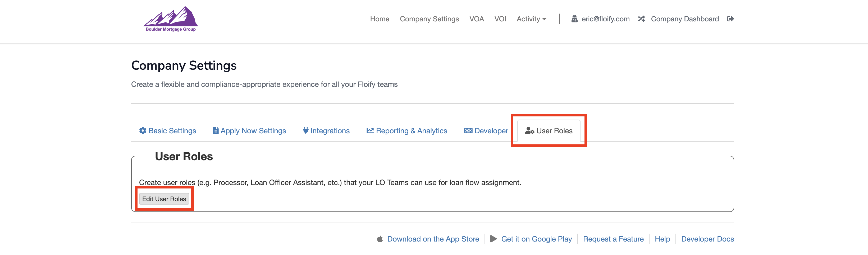Click the Boulder Mortgage Group logo
The image size is (868, 255).
click(x=171, y=19)
